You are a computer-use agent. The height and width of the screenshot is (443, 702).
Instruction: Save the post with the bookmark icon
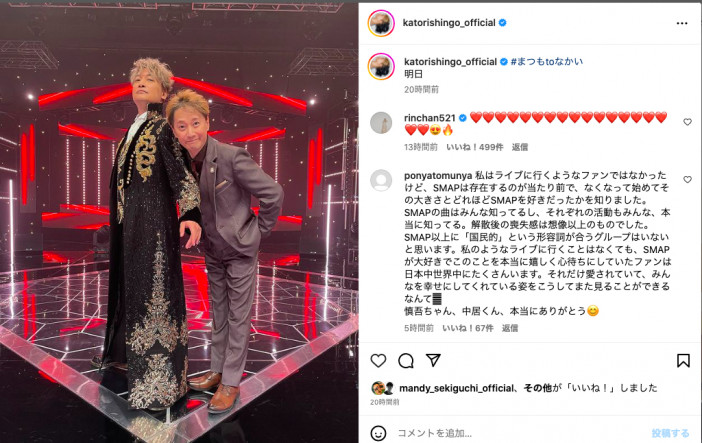click(683, 361)
